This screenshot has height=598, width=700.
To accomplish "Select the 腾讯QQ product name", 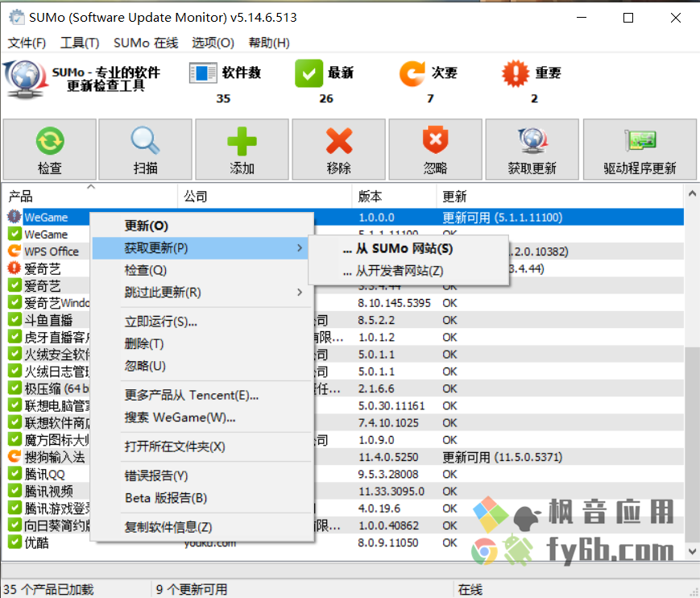I will (x=44, y=474).
